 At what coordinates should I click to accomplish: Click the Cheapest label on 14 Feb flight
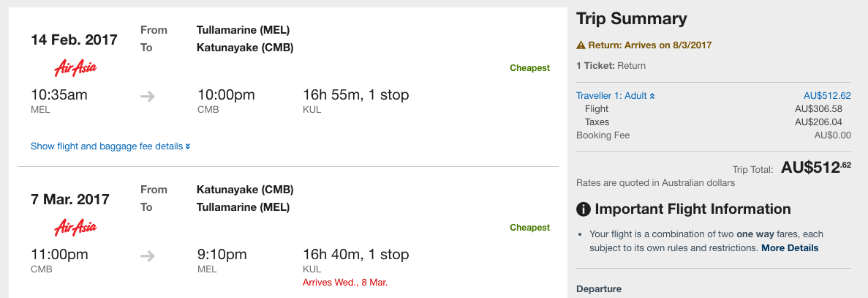tap(529, 68)
